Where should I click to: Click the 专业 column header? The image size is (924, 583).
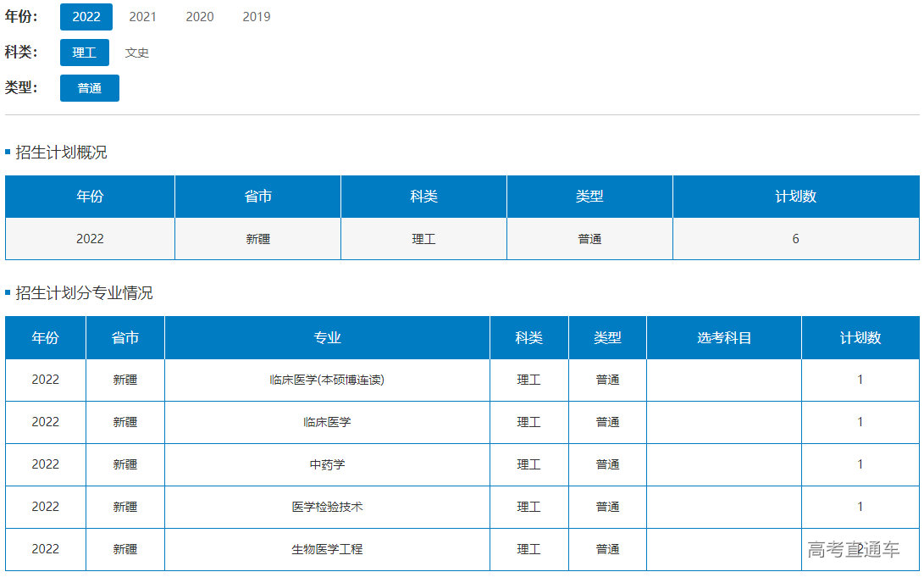(327, 337)
